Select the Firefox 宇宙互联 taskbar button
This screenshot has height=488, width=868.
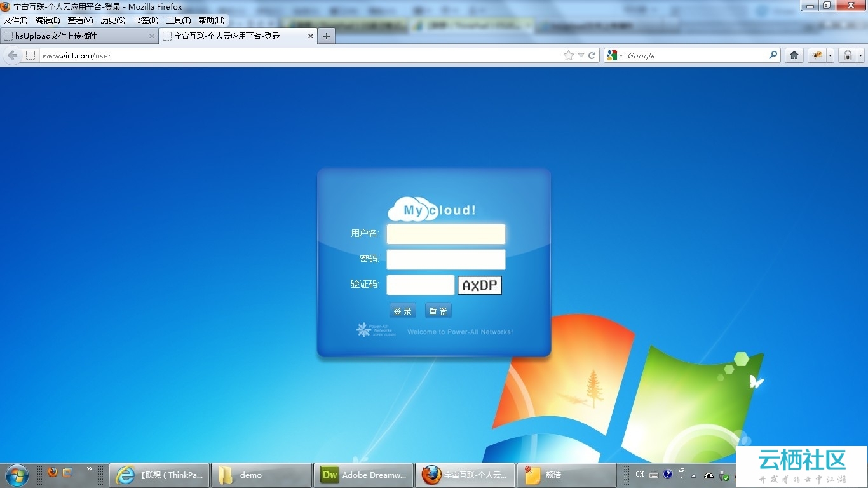(x=465, y=475)
